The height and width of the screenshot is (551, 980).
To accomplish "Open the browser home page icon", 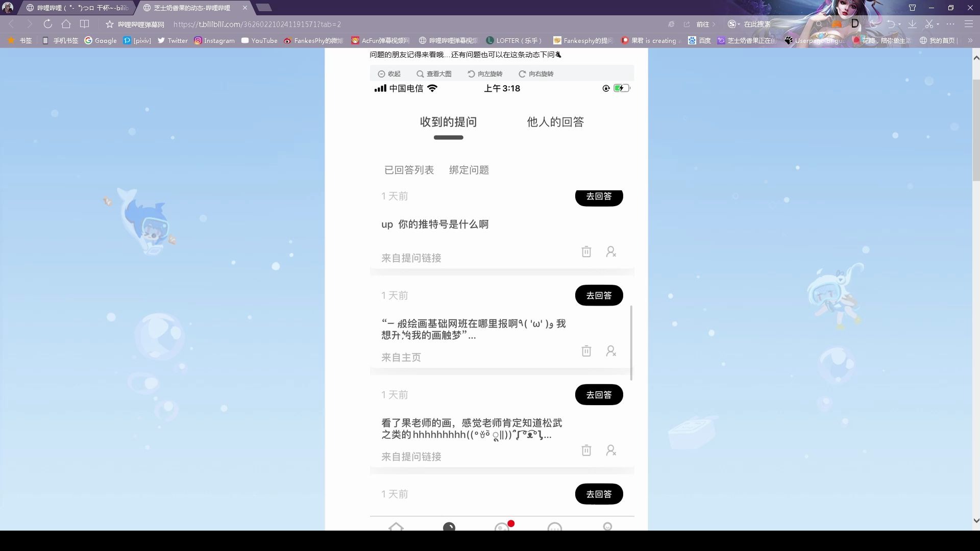I will click(x=66, y=24).
